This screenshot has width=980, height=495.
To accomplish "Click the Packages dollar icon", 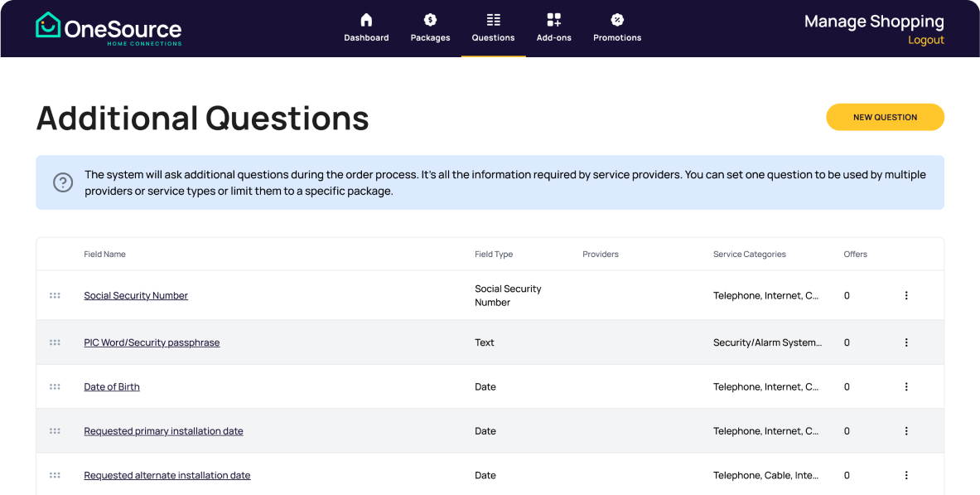I will (430, 18).
